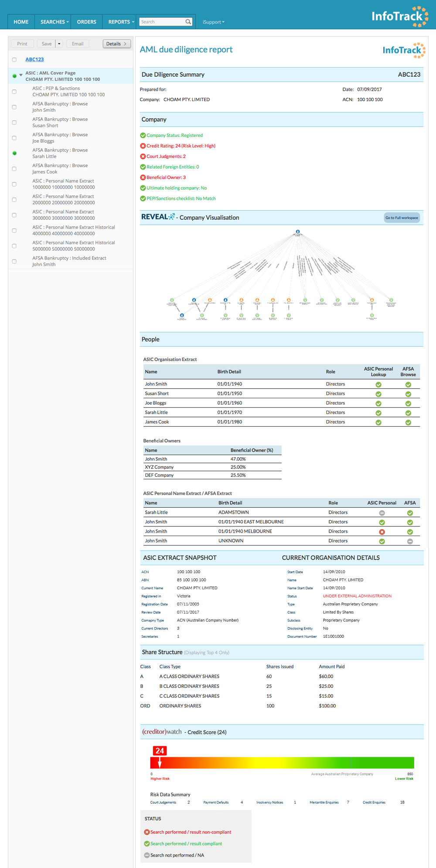Click the company visualisation graph
Viewport: 436px width, 868px height.
pos(281,276)
